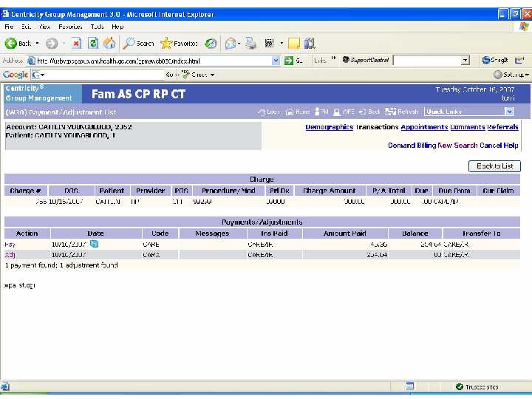The height and width of the screenshot is (399, 532).
Task: Click the Centricity Home icon
Action: 290,112
